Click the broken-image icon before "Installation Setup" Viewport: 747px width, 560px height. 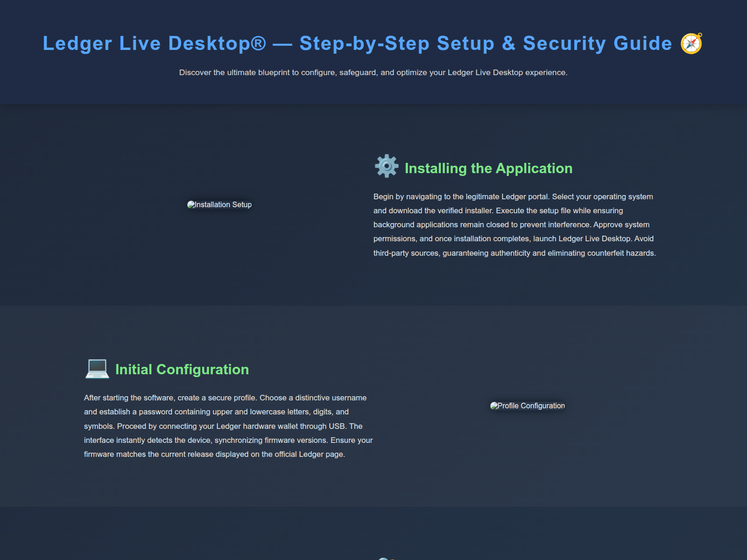point(192,204)
